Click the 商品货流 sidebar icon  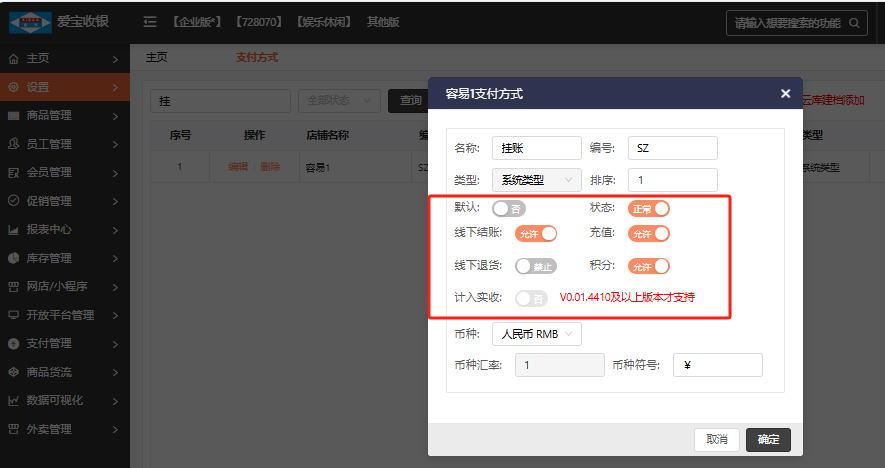coord(14,372)
